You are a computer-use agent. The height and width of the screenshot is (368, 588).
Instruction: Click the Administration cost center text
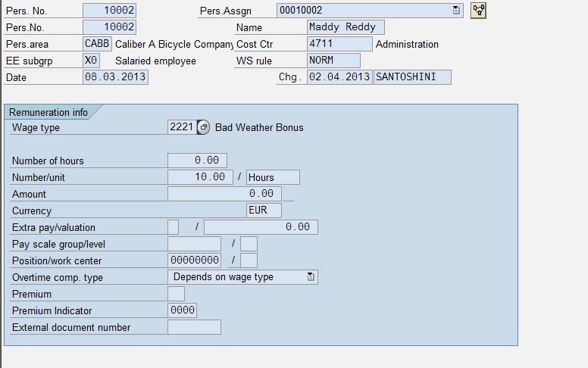pyautogui.click(x=407, y=44)
